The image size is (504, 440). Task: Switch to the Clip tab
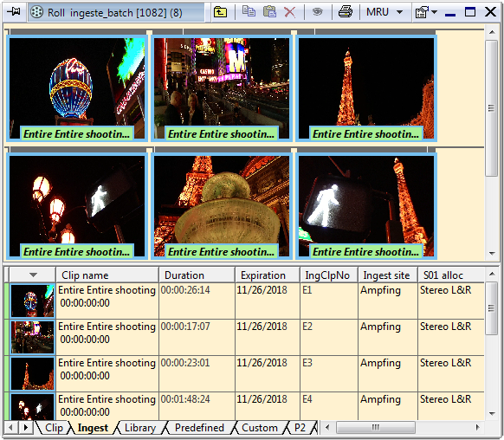pyautogui.click(x=54, y=428)
